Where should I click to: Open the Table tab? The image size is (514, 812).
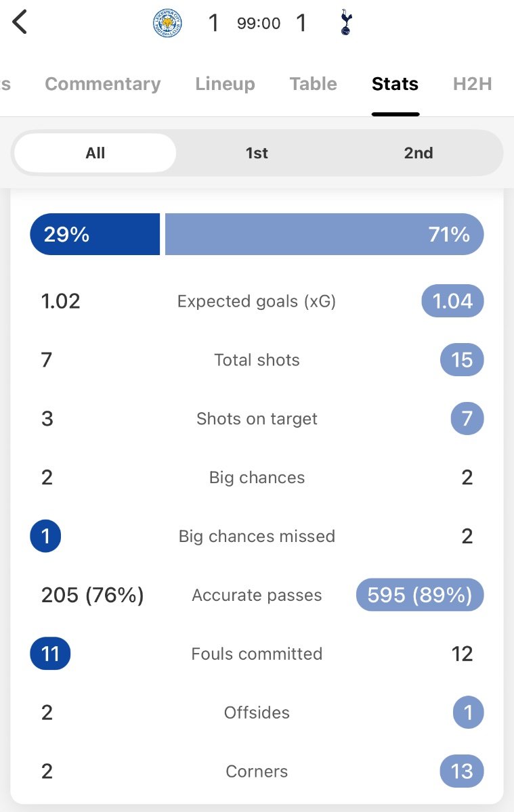coord(314,84)
